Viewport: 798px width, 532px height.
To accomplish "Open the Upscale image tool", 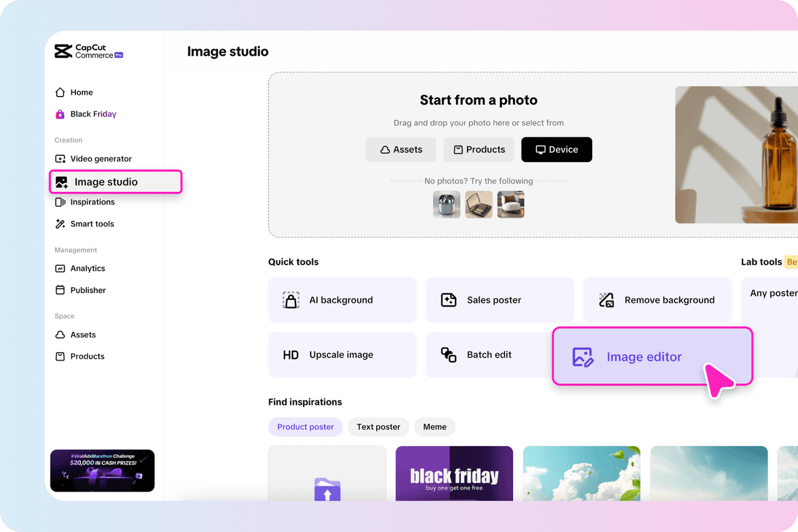I will 341,354.
